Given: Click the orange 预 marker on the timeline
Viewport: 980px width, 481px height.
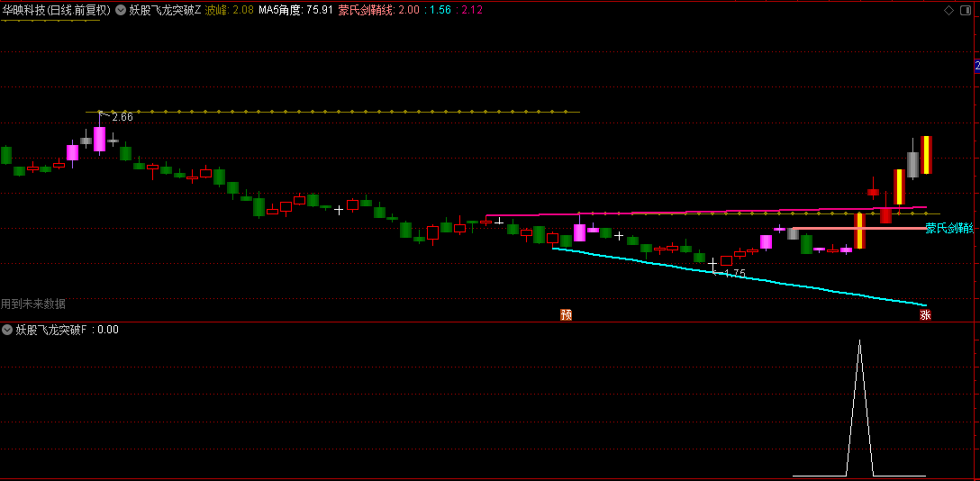Looking at the screenshot, I should [x=567, y=315].
